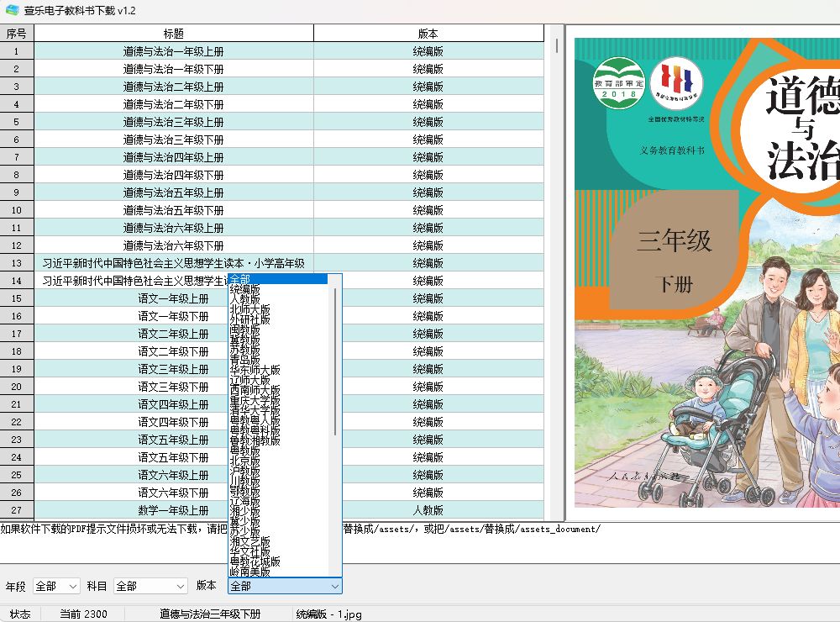The width and height of the screenshot is (840, 622).
Task: Open the 年段 dropdown
Action: click(x=55, y=586)
